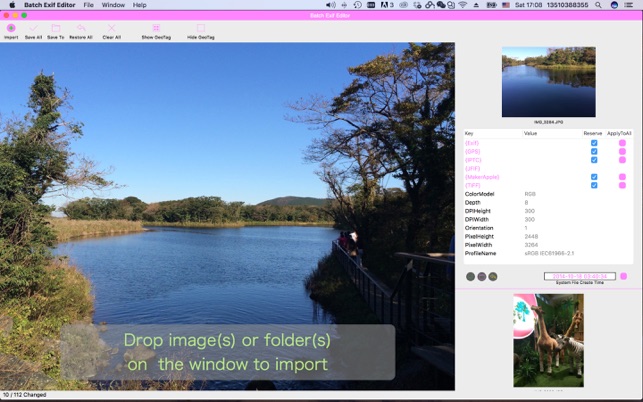The image size is (643, 402).
Task: Open the File menu
Action: [89, 5]
